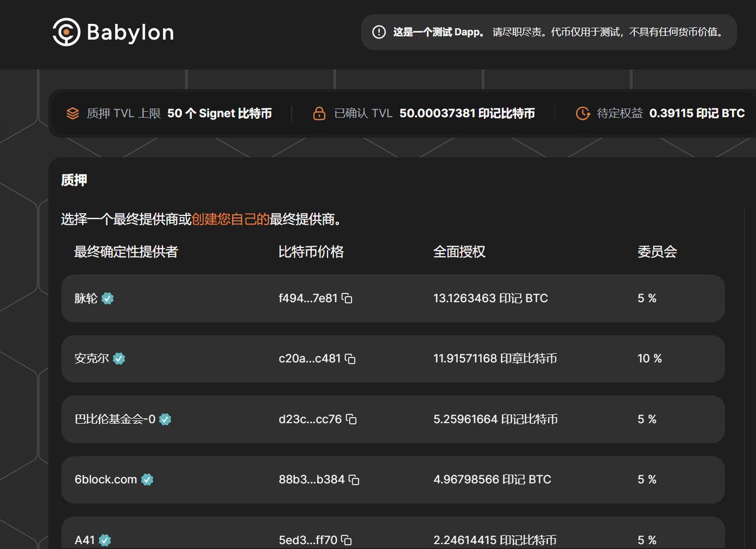Click the 0.39115 印记 BTC value
The width and height of the screenshot is (756, 549).
[697, 113]
